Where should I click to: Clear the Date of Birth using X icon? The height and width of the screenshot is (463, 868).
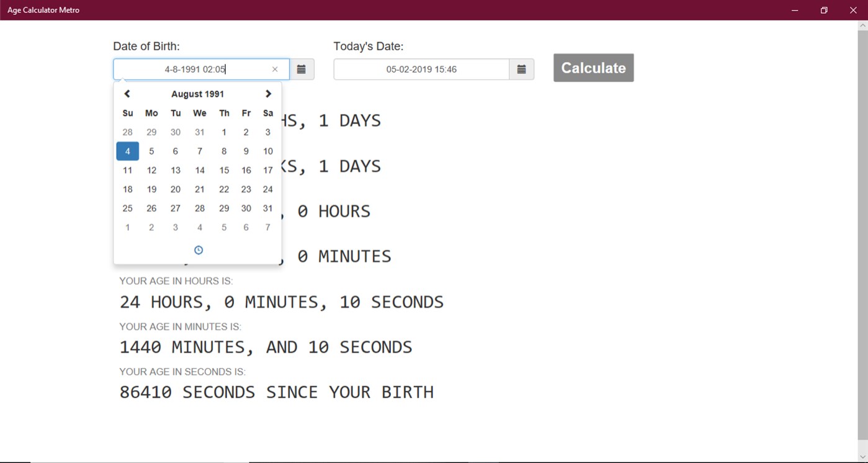point(275,69)
